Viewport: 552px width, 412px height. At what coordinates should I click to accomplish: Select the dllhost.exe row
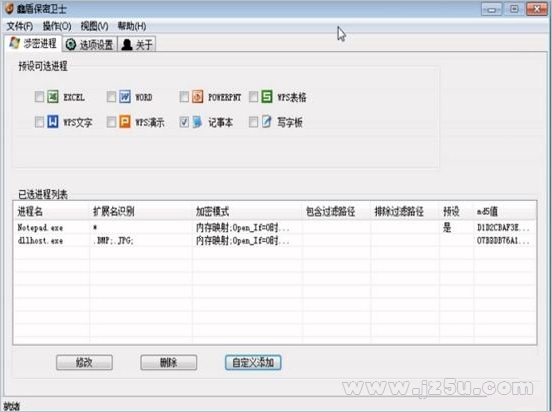pos(275,241)
